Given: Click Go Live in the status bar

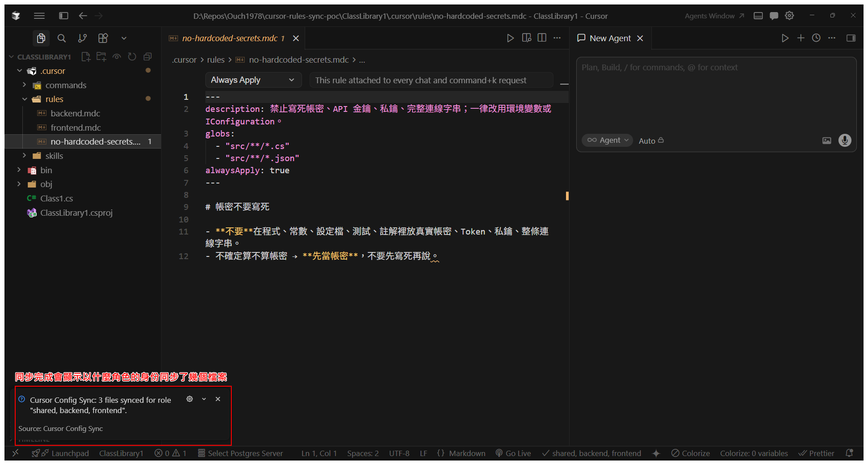Looking at the screenshot, I should 513,453.
